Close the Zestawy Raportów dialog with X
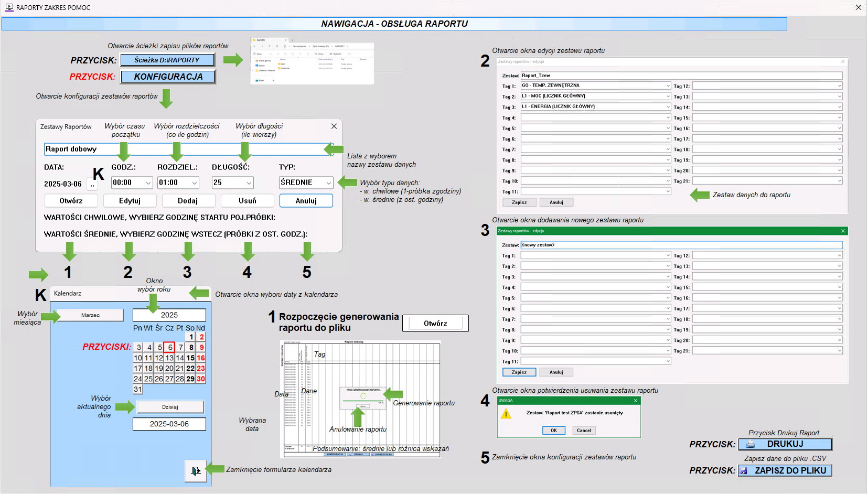 click(x=334, y=126)
